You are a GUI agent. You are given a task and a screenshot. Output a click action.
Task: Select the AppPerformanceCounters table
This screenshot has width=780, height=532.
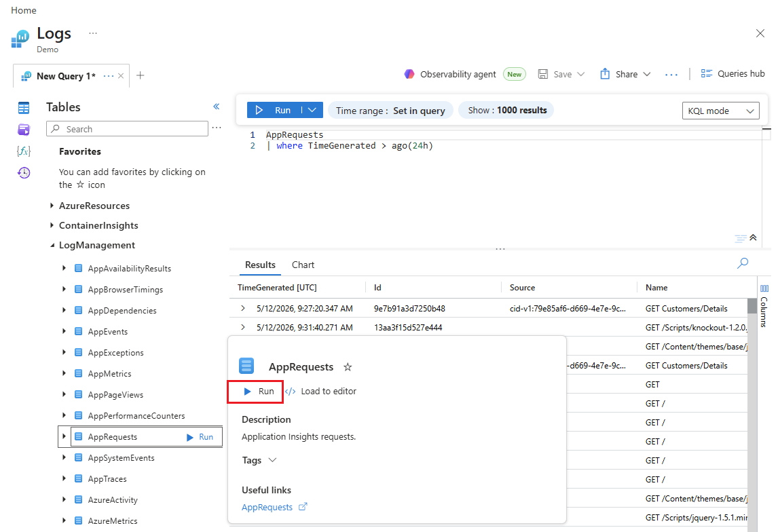(x=136, y=416)
